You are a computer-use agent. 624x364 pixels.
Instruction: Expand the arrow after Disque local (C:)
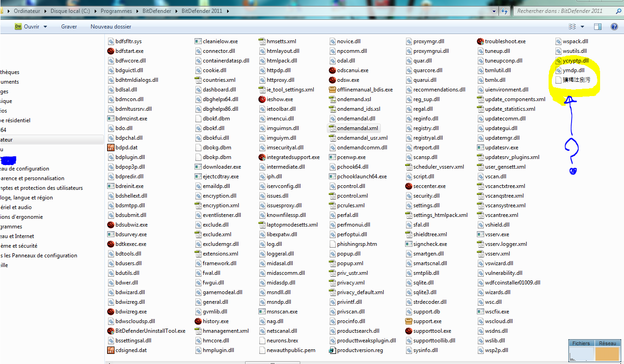pos(95,11)
